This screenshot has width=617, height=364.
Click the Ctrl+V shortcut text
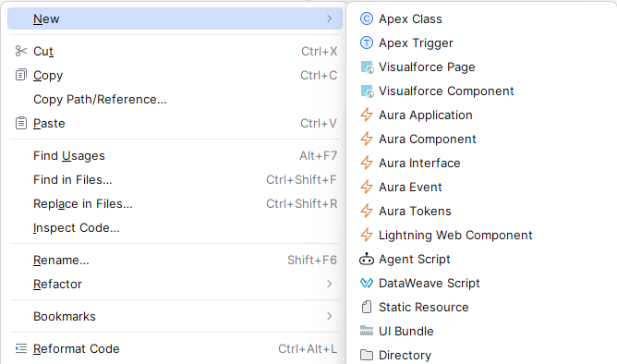[319, 123]
